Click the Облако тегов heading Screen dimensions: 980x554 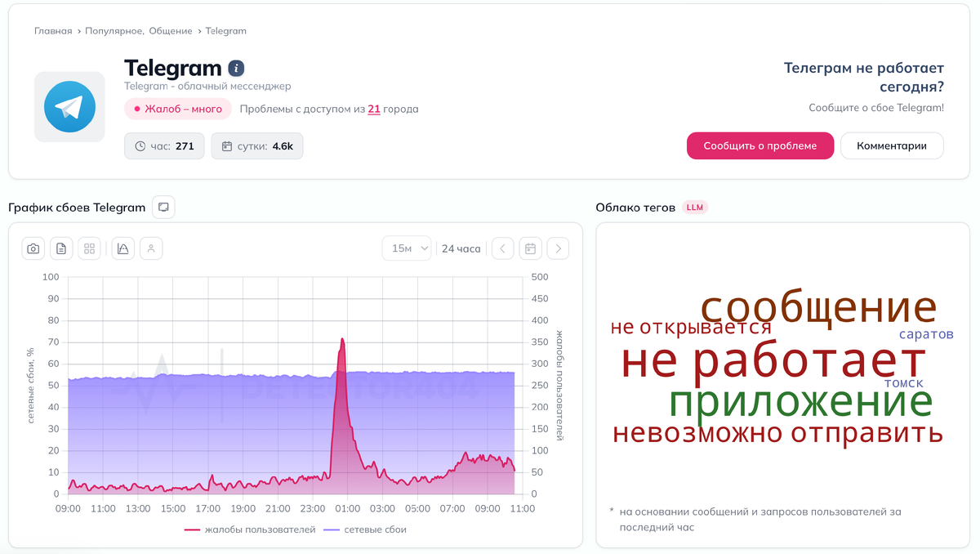click(635, 208)
